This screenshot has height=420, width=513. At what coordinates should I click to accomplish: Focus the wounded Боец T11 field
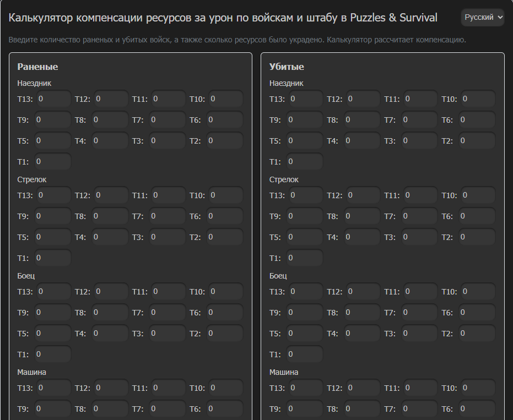click(x=169, y=292)
